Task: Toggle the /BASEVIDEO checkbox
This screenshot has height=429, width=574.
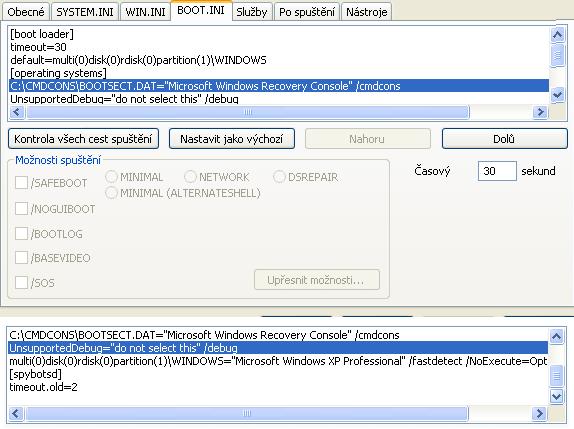Action: click(21, 258)
